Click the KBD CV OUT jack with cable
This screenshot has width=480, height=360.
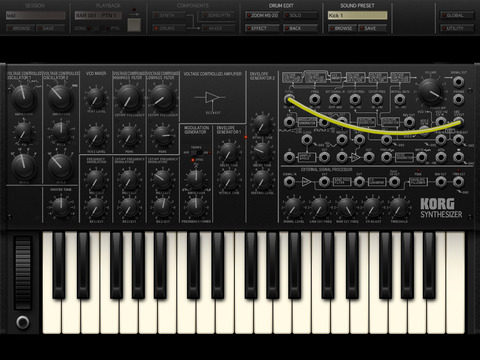pos(459,122)
